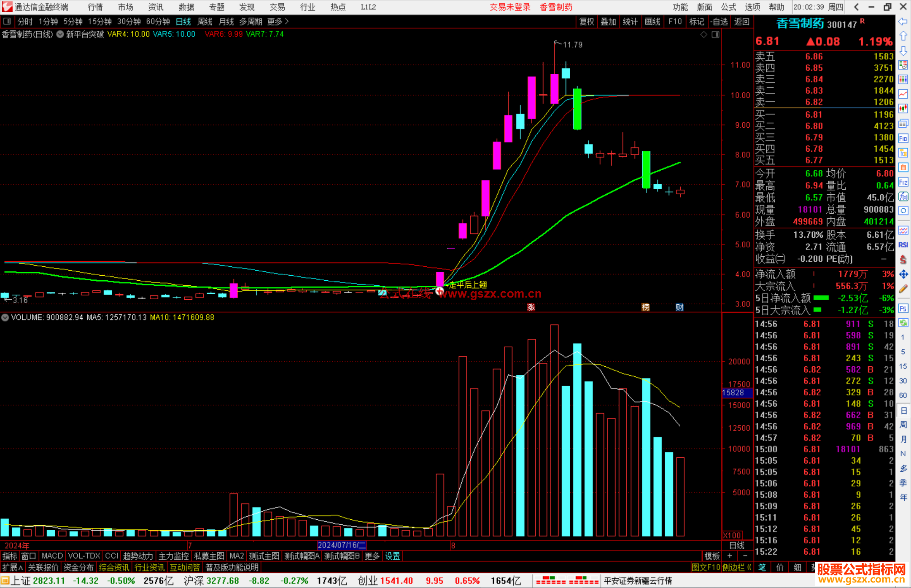Viewport: 911px width, 588px height.
Task: Click the formula f(x) sidebar icon
Action: [903, 197]
